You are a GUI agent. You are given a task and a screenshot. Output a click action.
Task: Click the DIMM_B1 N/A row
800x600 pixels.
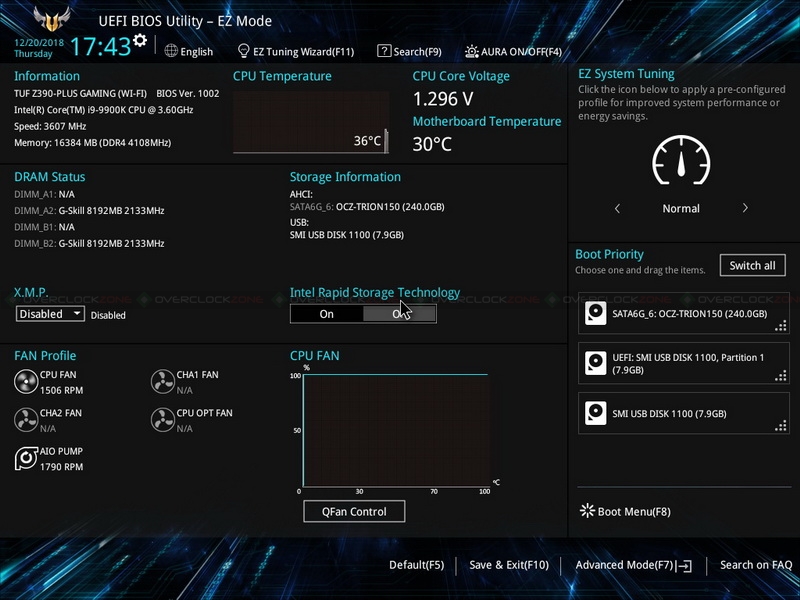click(x=44, y=227)
